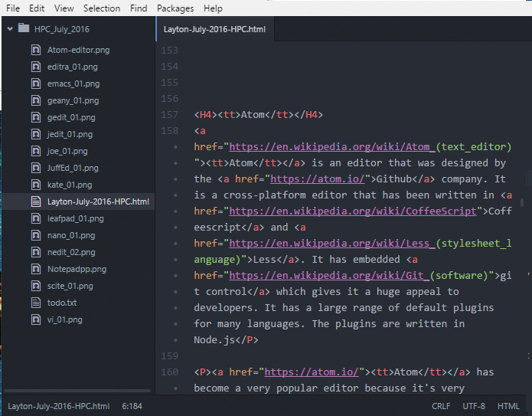Screen dimensions: 532x416
Task: Click the atom.io URL on line 160
Action: click(x=311, y=372)
